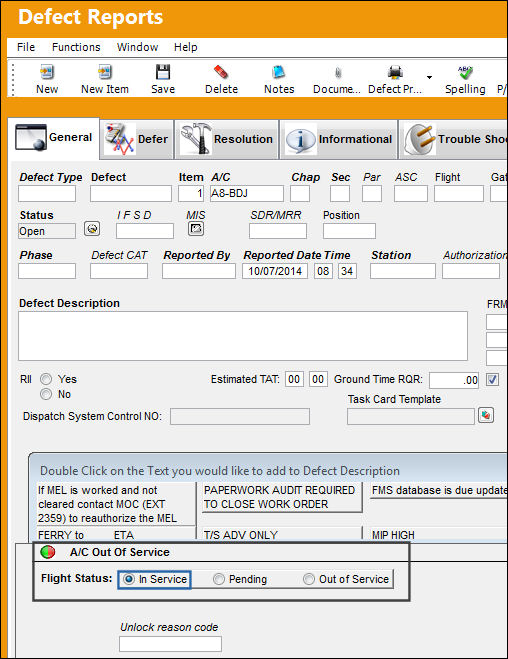Open the Functions menu
508x659 pixels.
pos(76,47)
